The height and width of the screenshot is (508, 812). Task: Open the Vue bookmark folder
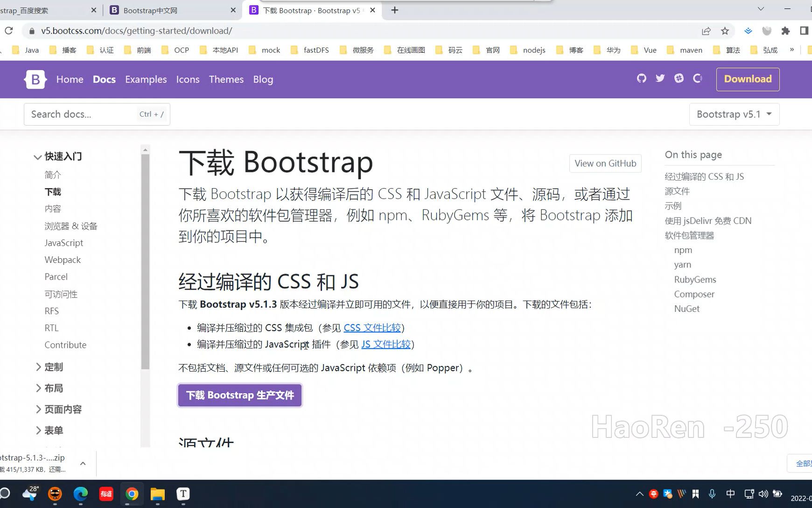pos(644,50)
